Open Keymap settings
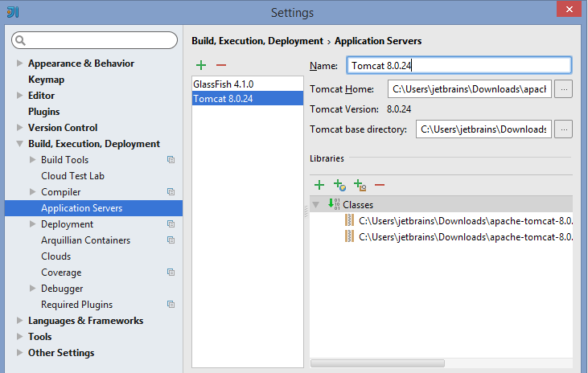The image size is (588, 373). (46, 80)
